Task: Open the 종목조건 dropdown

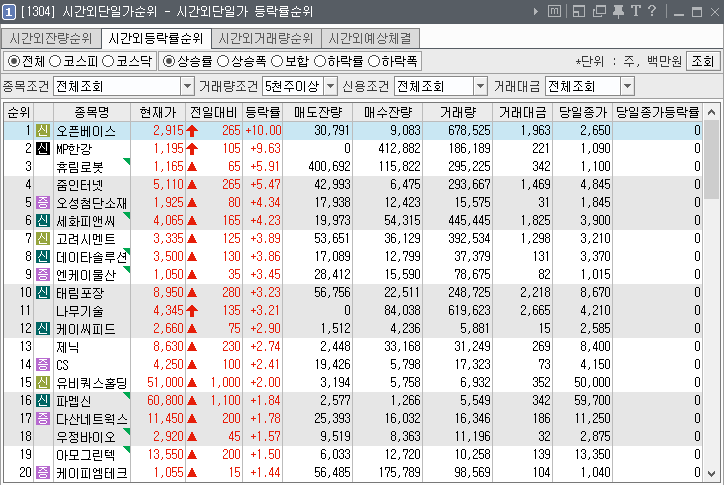Action: click(187, 86)
